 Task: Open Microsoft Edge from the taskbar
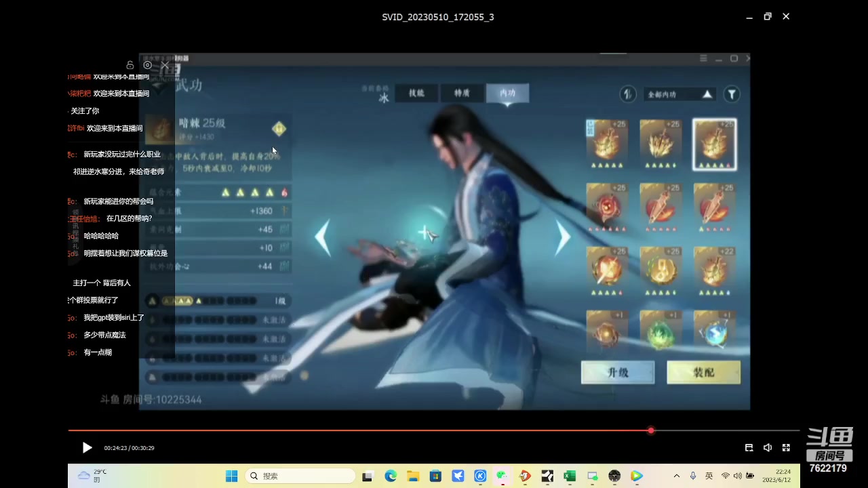(391, 476)
